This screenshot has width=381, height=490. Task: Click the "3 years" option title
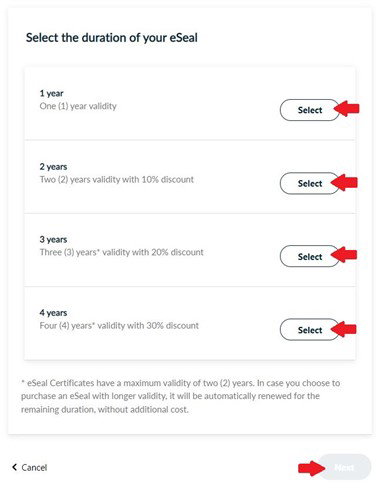(53, 239)
